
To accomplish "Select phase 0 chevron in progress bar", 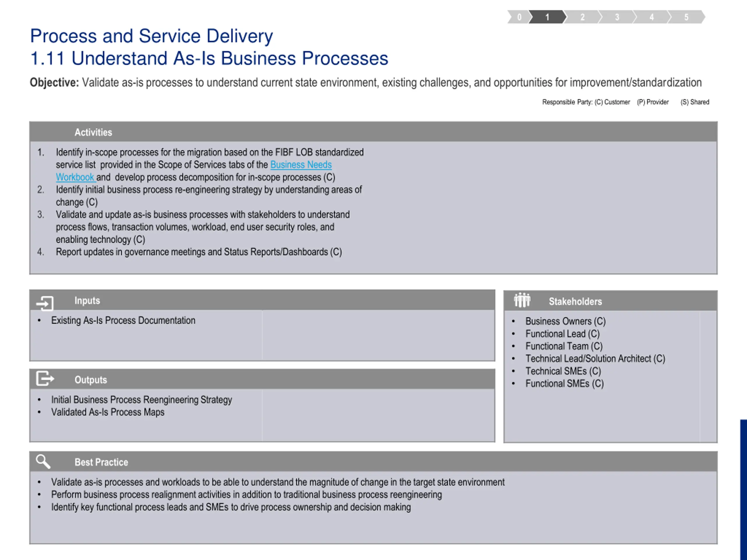I will tap(519, 17).
